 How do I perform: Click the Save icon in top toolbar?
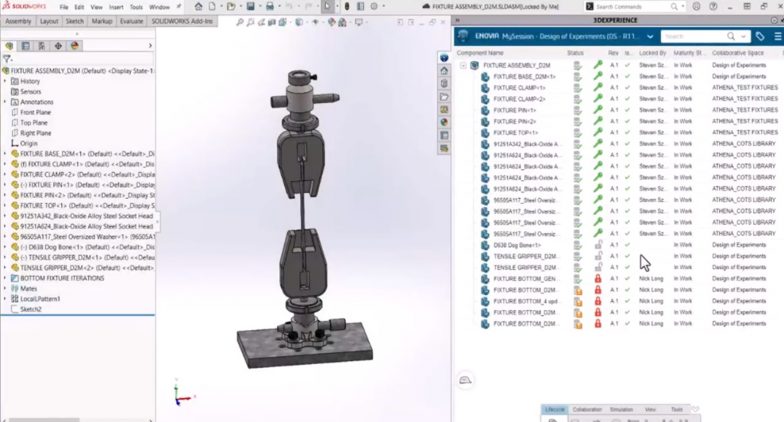coord(252,6)
